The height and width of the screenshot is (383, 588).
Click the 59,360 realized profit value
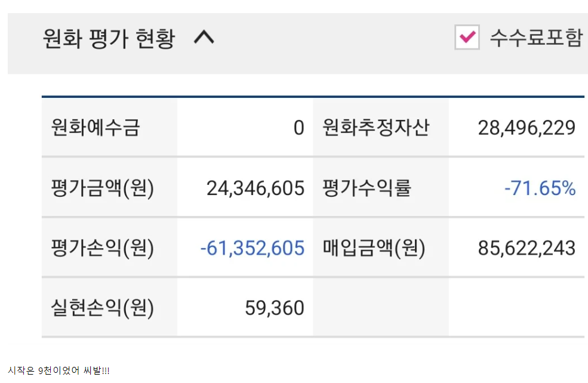point(275,308)
